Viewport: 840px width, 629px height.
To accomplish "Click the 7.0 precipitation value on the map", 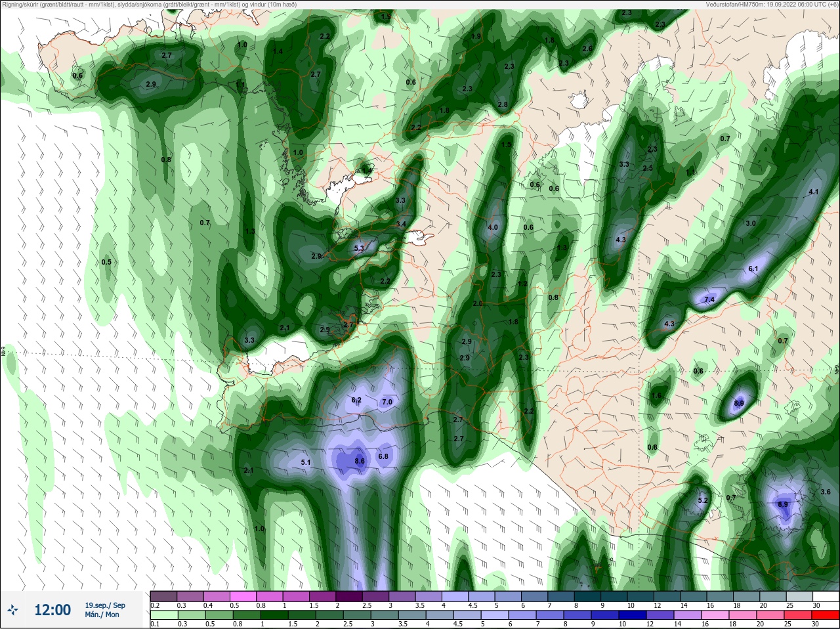I will 387,402.
